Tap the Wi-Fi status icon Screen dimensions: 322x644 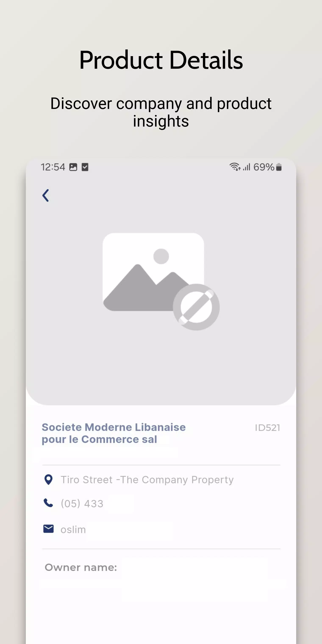(235, 167)
